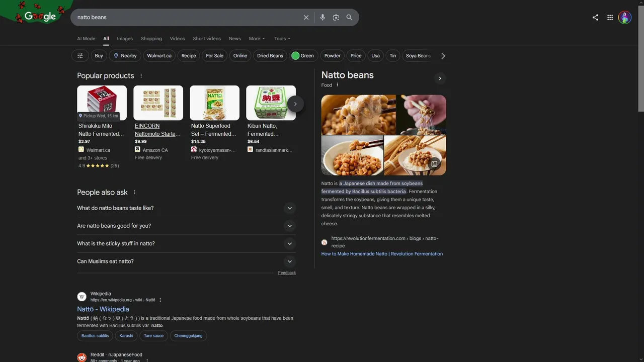
Task: Open three-dot menu next to Food label
Action: pos(337,85)
